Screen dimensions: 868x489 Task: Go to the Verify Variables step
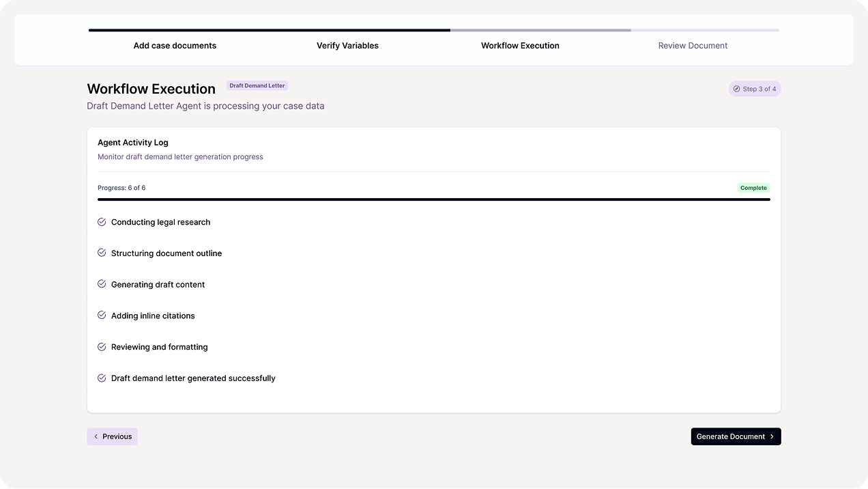347,46
